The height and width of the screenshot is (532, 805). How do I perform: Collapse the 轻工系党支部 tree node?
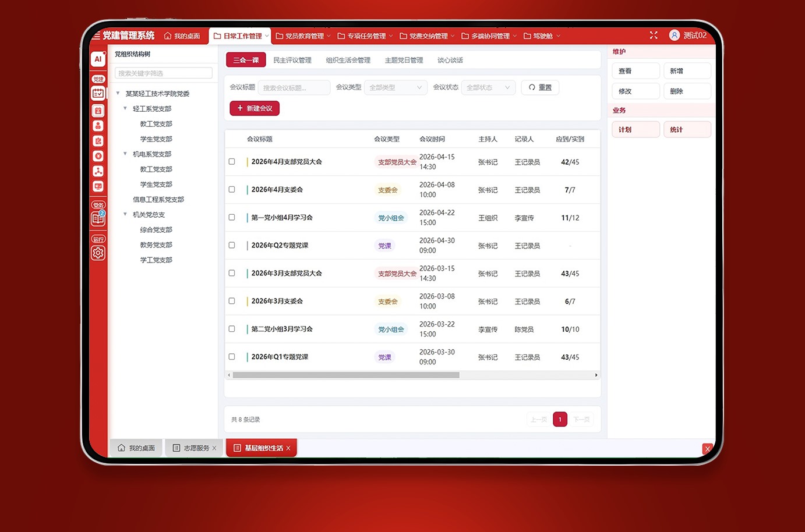(x=125, y=108)
